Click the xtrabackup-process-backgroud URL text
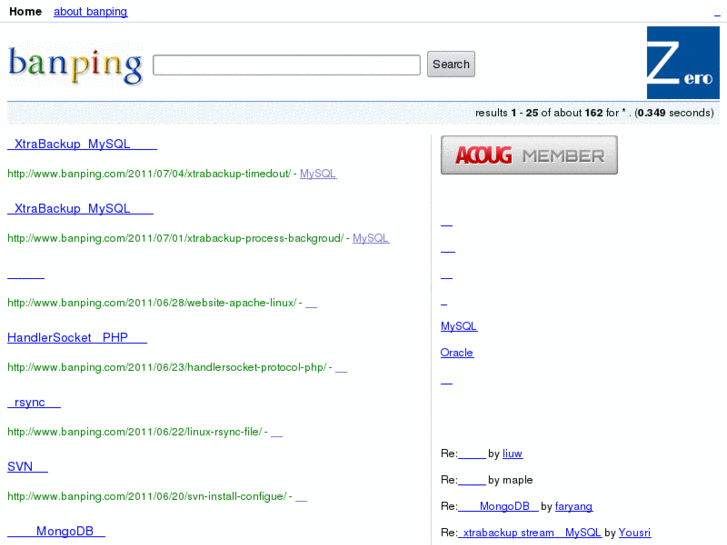The width and height of the screenshot is (727, 545). tap(176, 238)
